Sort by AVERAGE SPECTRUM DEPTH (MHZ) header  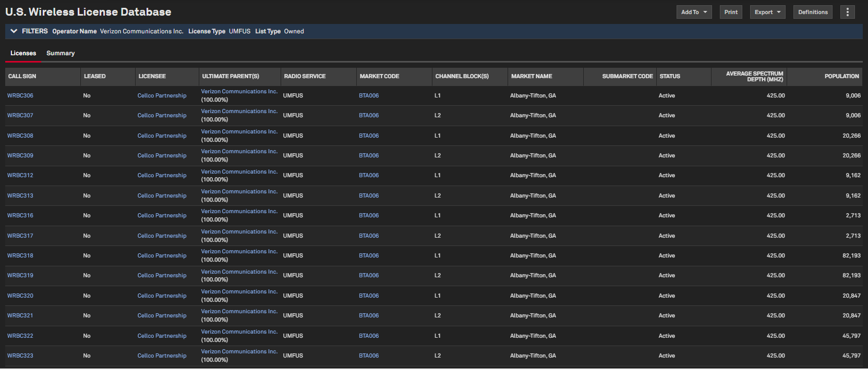coord(754,76)
